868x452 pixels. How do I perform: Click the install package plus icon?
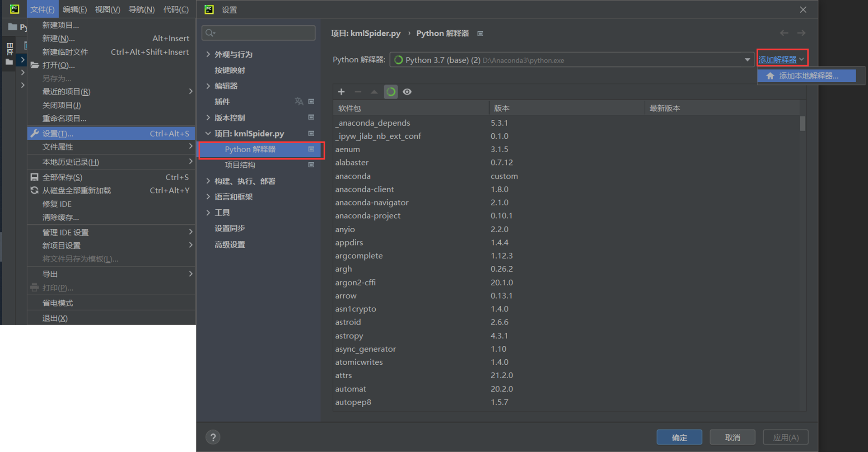tap(341, 92)
